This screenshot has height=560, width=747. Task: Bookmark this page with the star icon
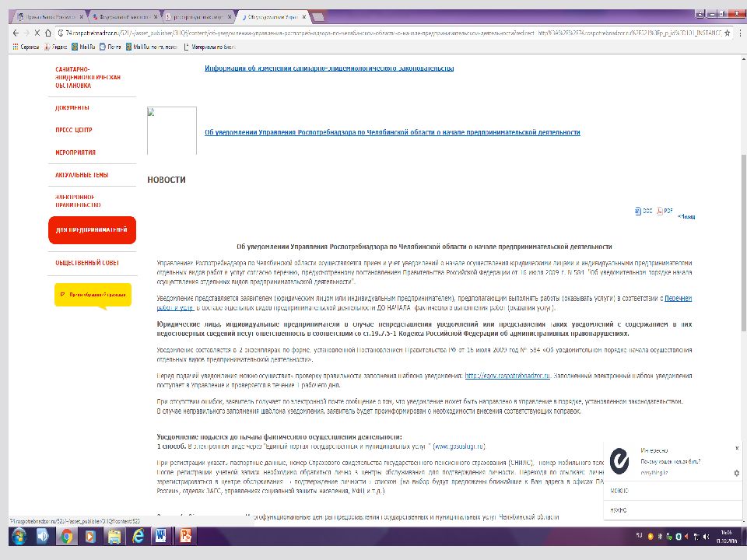[x=727, y=33]
